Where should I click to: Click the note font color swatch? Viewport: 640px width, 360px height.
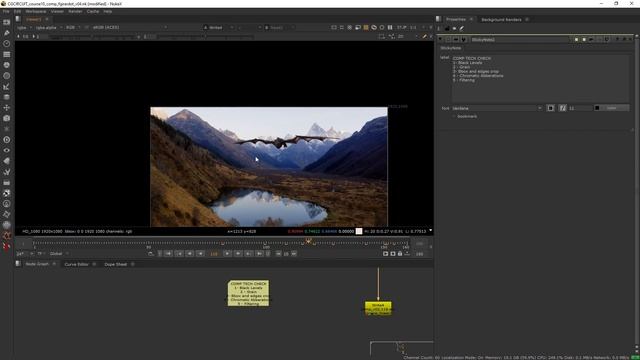coord(597,108)
